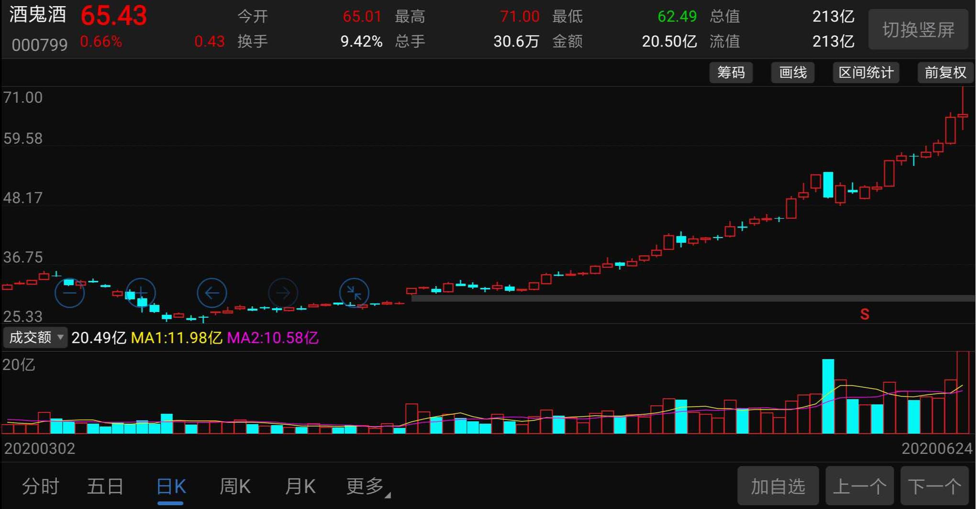Image resolution: width=980 pixels, height=509 pixels.
Task: Tap the zoom-in plus circle icon
Action: [141, 293]
